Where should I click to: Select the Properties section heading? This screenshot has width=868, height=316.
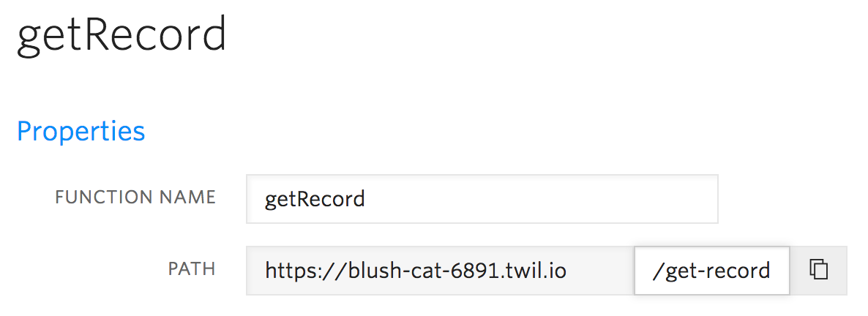tap(81, 132)
